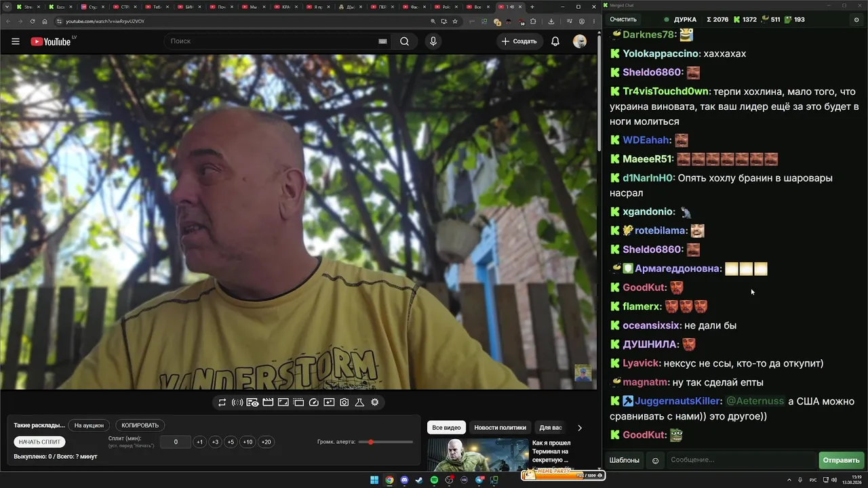Open YouTube notifications bell

pyautogui.click(x=555, y=41)
